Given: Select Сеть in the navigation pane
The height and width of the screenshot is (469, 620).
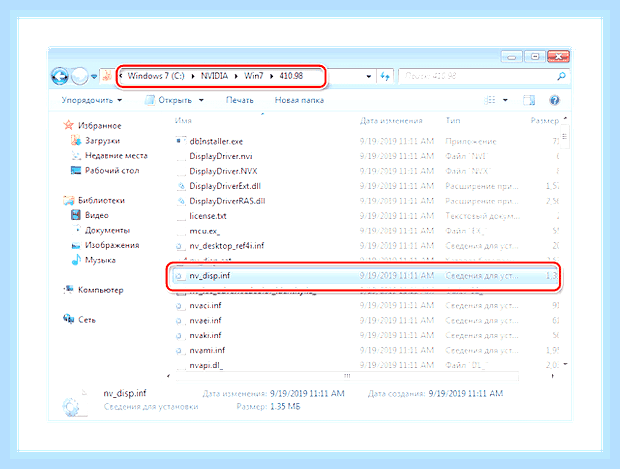Looking at the screenshot, I should pyautogui.click(x=87, y=320).
